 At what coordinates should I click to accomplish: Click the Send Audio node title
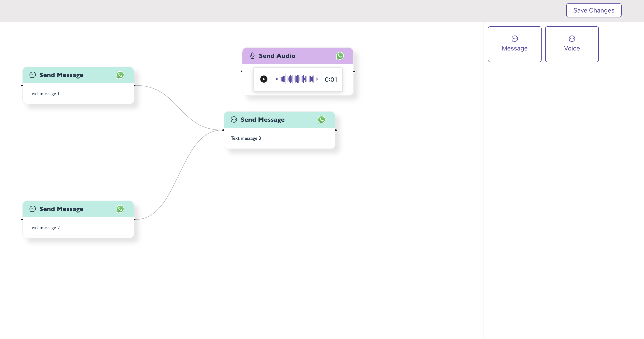[x=277, y=56]
